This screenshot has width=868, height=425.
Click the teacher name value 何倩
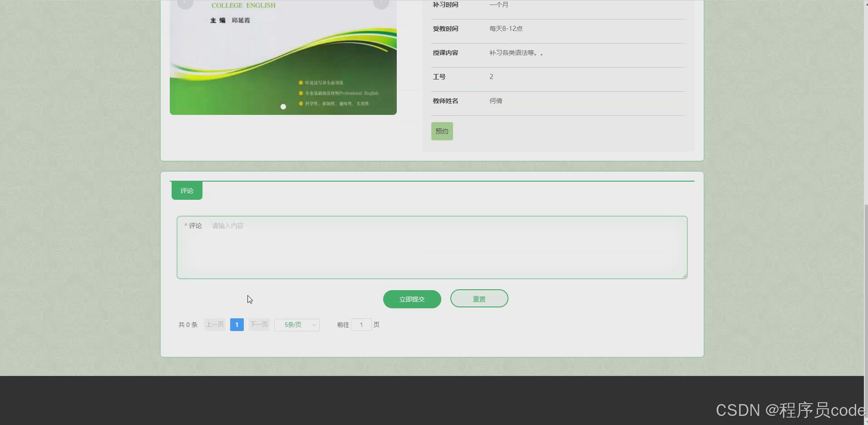click(496, 101)
